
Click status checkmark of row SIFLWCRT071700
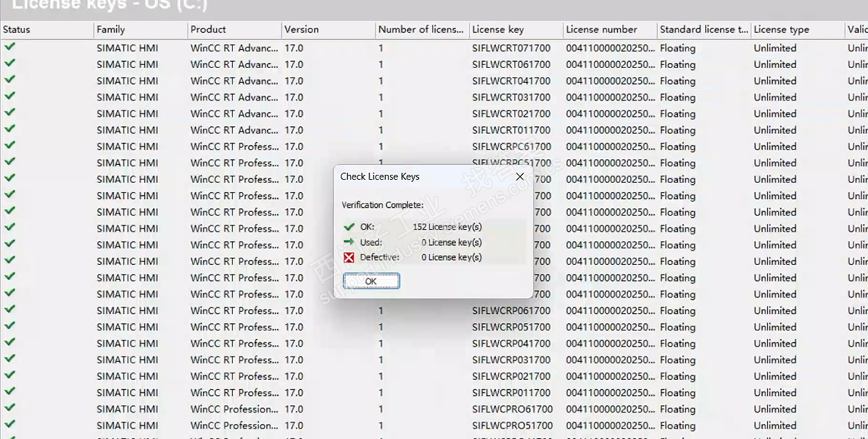[10, 47]
